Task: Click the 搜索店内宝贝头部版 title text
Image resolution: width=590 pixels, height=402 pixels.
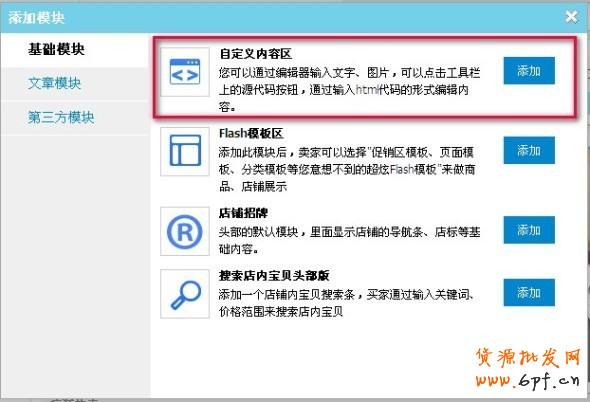Action: click(x=274, y=276)
